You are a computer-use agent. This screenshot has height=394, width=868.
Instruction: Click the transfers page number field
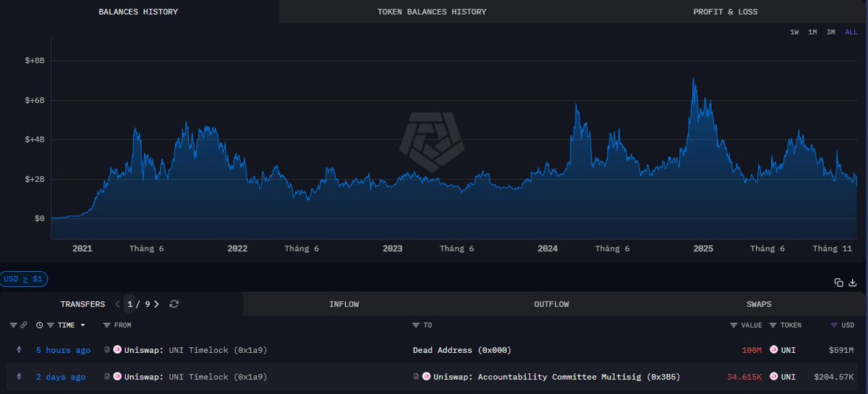point(129,304)
